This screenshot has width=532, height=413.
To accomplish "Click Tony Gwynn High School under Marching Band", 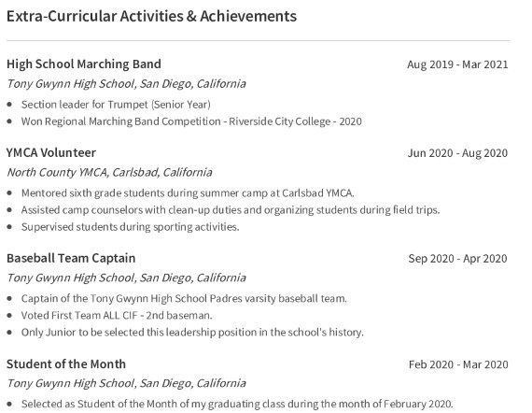I will 126,84.
